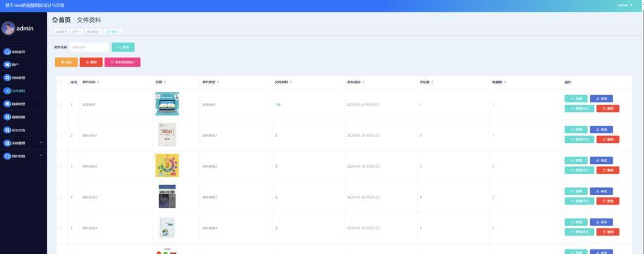This screenshot has width=644, height=254.
Task: Click the home icon beside 首页 heading
Action: [x=55, y=20]
